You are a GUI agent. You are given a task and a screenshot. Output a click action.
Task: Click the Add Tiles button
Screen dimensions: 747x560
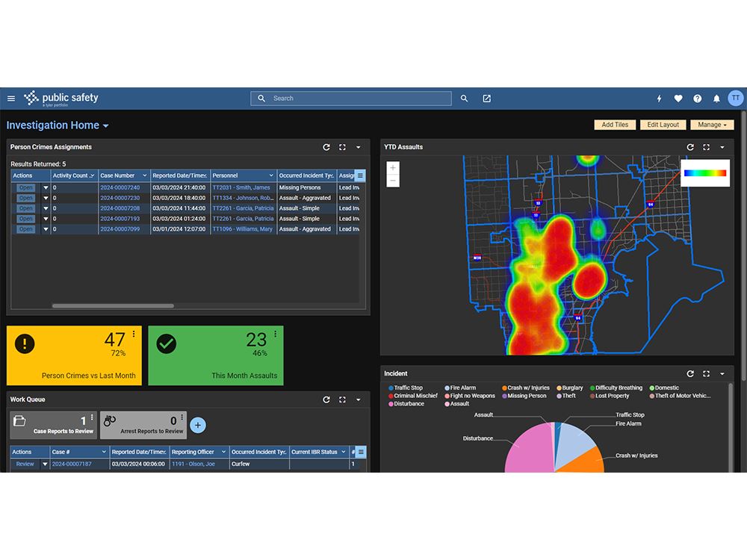[615, 125]
